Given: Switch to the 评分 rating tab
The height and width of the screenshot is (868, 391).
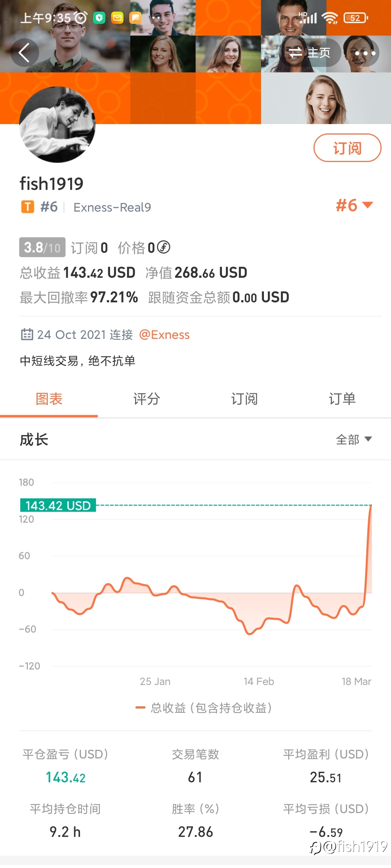Looking at the screenshot, I should (147, 399).
